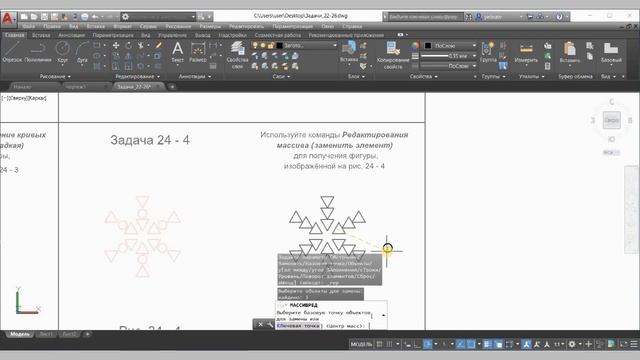Expand the Свойства panel

coord(423,76)
